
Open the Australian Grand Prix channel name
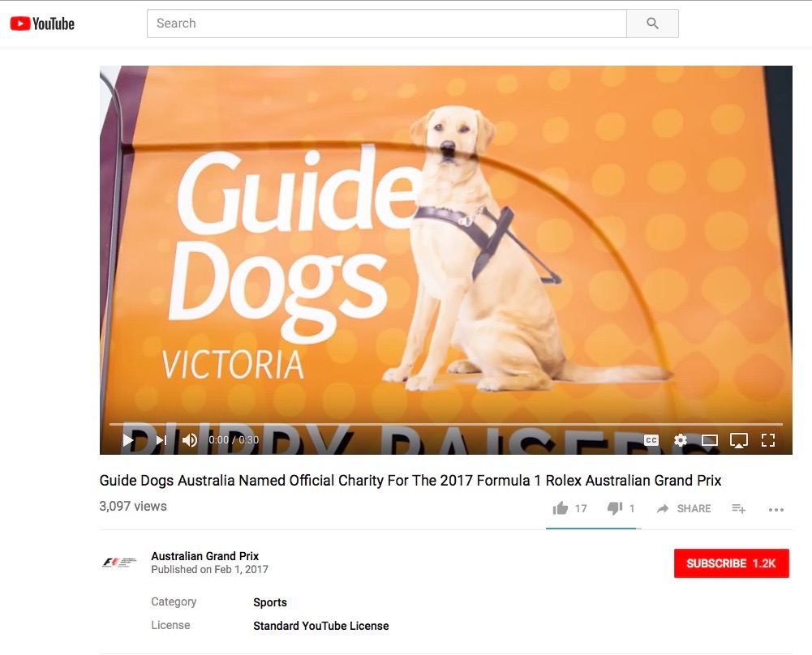point(205,556)
